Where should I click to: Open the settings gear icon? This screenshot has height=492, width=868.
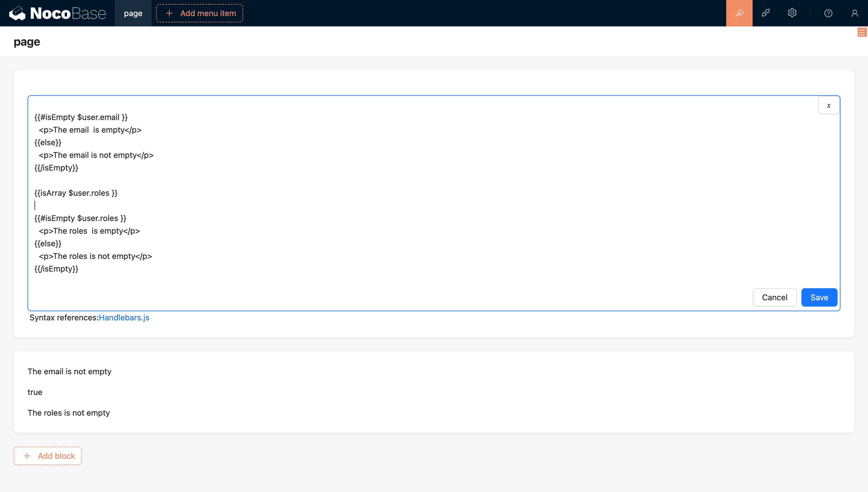coord(792,13)
